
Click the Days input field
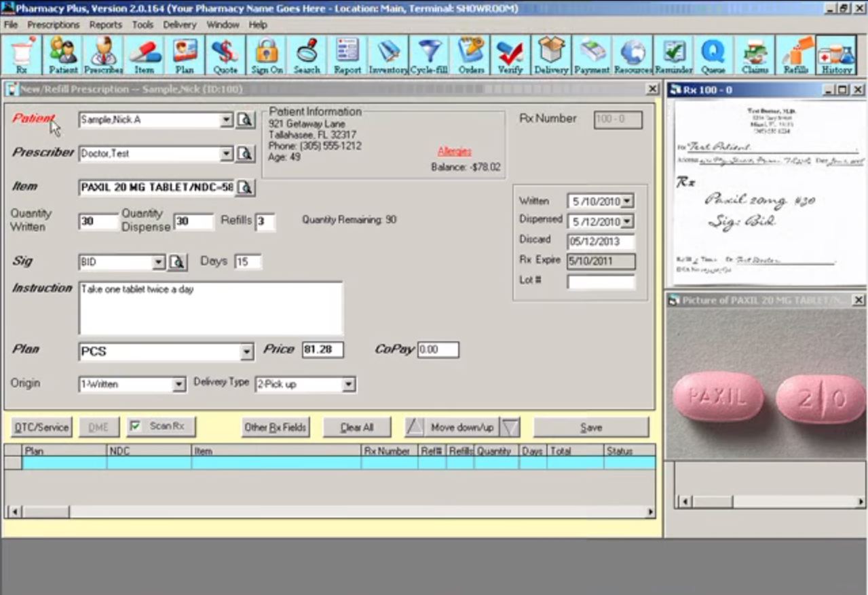[x=248, y=262]
